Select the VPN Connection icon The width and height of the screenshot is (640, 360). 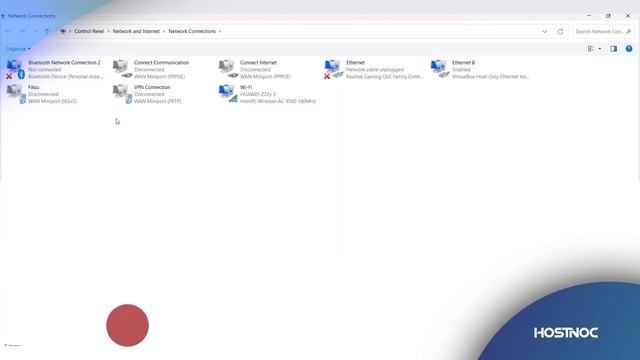pos(122,94)
